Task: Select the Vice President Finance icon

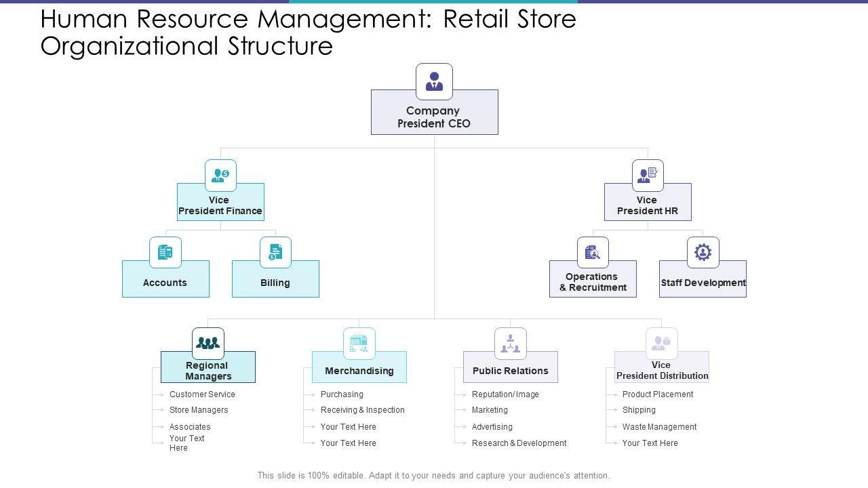Action: pos(220,176)
